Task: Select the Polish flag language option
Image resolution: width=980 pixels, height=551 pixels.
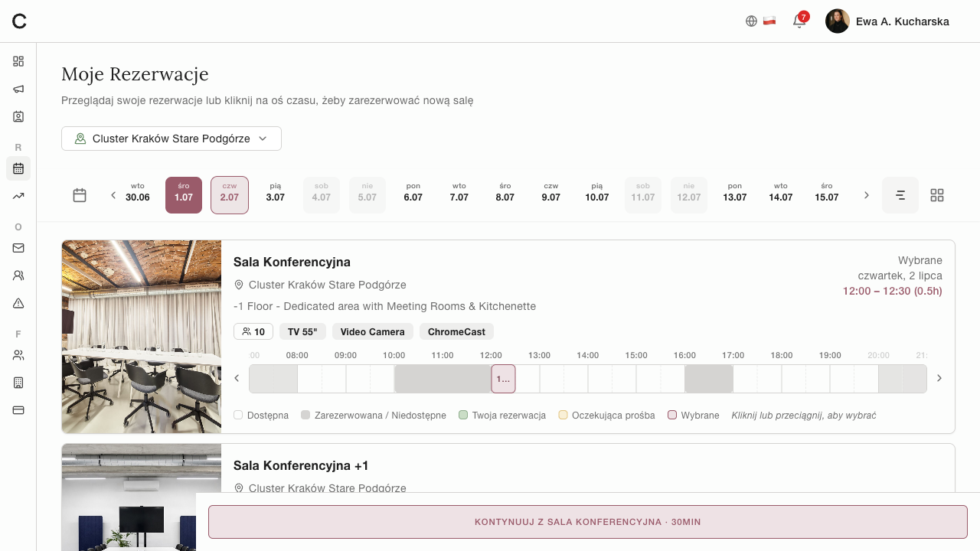Action: click(x=769, y=21)
